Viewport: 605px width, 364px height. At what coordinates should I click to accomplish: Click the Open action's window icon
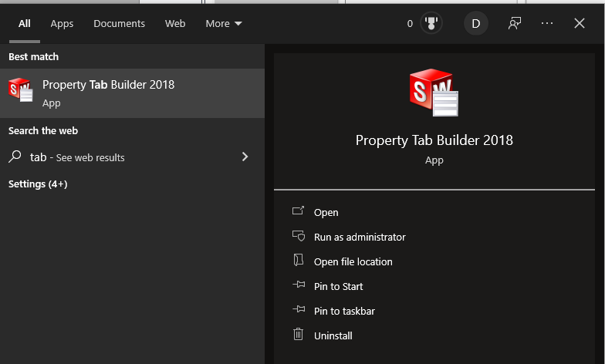(298, 211)
